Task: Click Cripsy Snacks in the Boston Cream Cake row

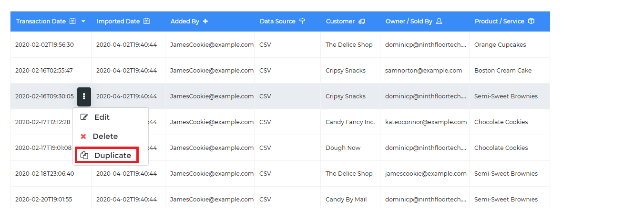Action: point(346,71)
